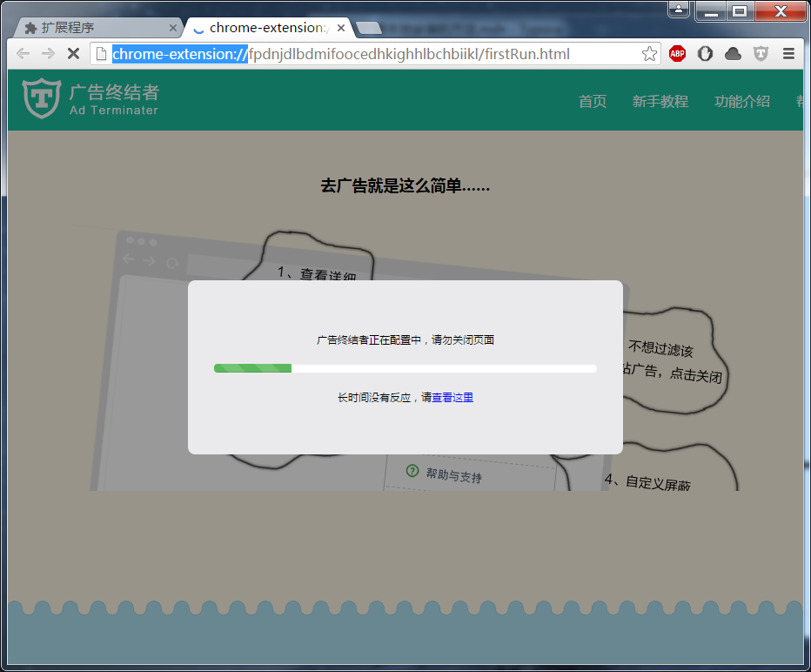
Task: Close the 扩展程序 tab
Action: (172, 28)
